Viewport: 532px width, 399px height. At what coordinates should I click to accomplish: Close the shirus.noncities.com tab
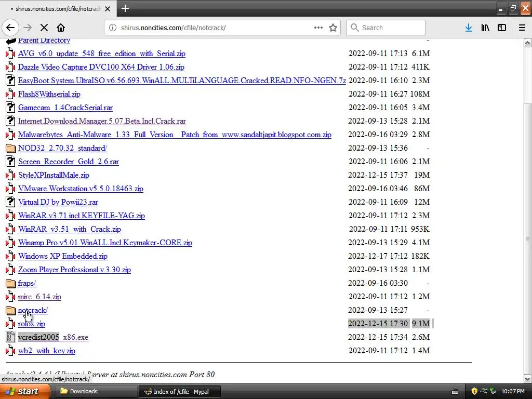pyautogui.click(x=108, y=9)
